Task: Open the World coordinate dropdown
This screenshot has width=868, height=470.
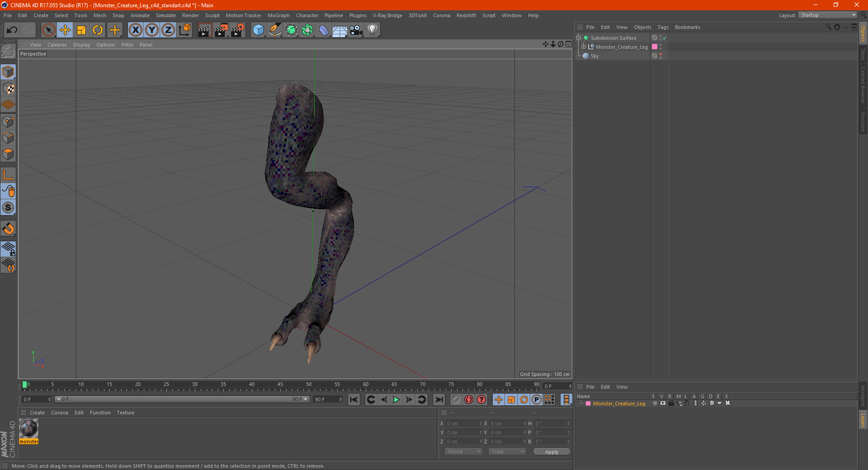Action: click(463, 451)
